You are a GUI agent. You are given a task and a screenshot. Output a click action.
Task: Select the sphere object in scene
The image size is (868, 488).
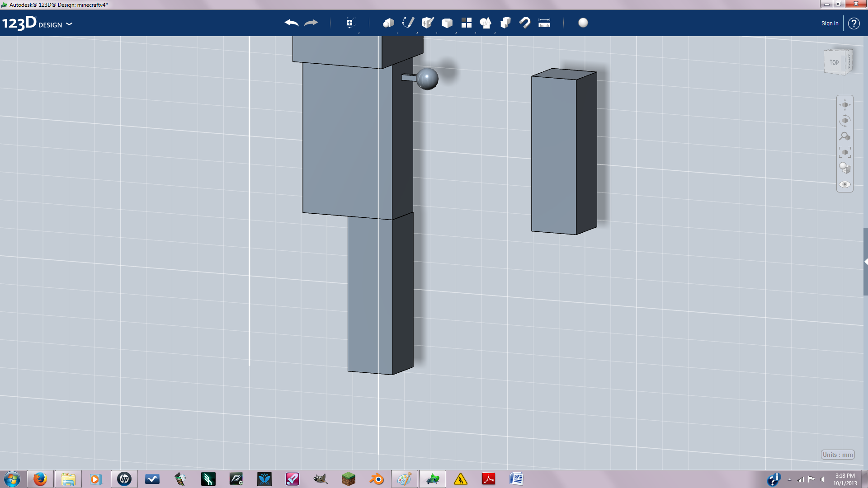(x=427, y=79)
